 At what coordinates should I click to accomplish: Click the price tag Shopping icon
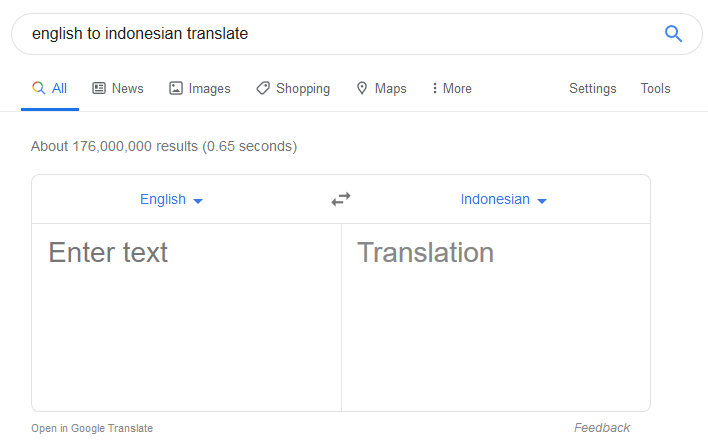[x=263, y=88]
